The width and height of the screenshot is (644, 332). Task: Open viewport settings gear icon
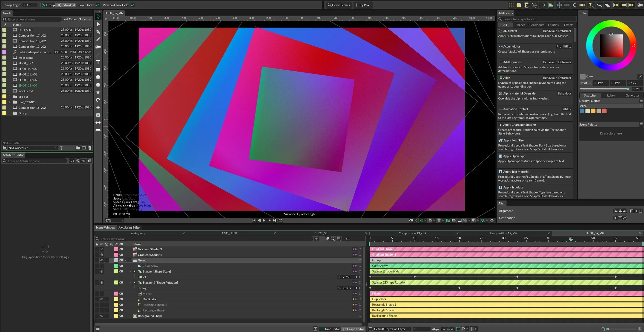(492, 220)
